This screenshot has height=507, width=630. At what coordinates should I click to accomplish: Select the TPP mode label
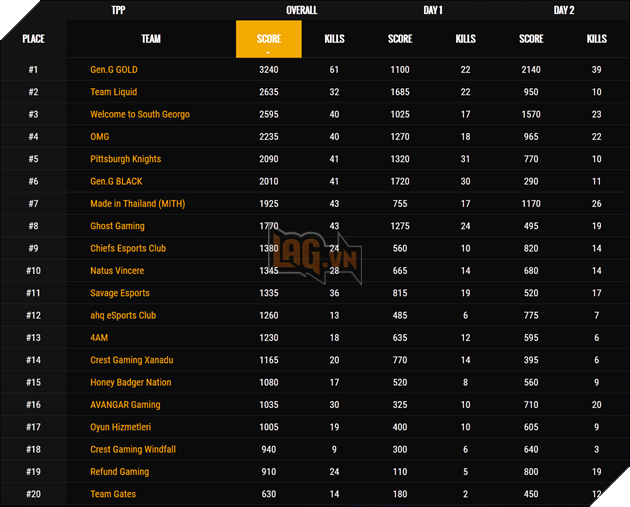coord(118,10)
